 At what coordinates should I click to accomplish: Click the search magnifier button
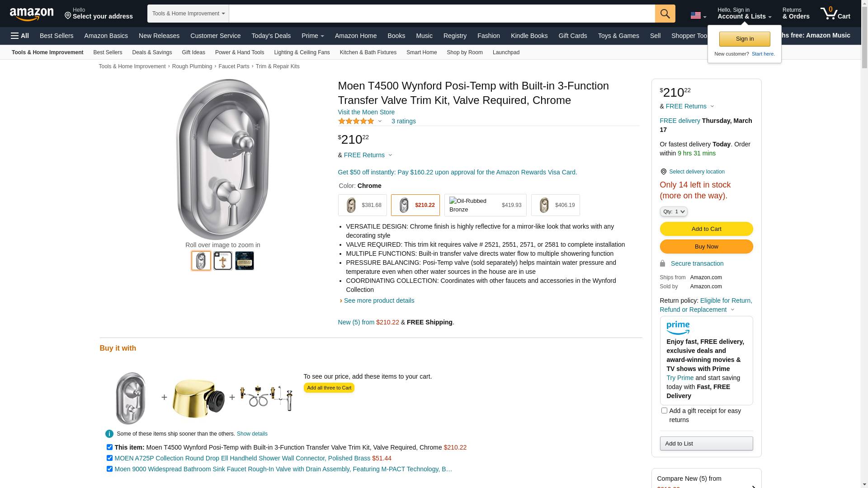click(x=665, y=14)
